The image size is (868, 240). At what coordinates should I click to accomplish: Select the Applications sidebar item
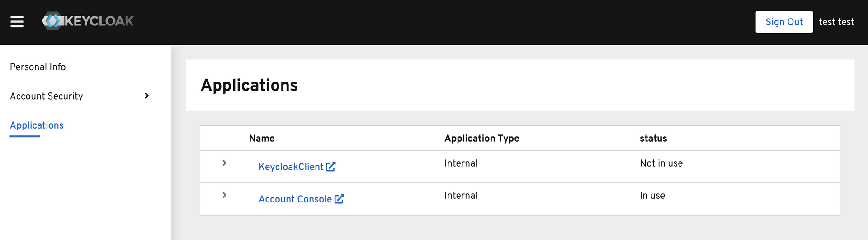37,125
